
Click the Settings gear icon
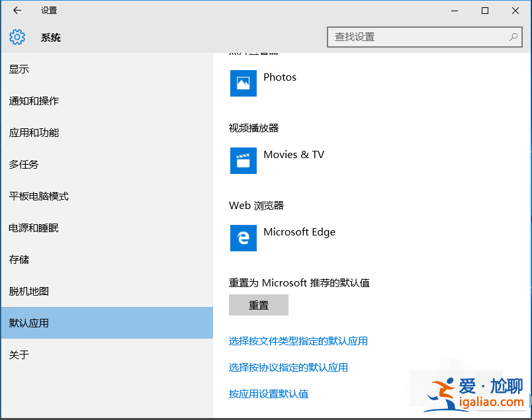click(17, 37)
